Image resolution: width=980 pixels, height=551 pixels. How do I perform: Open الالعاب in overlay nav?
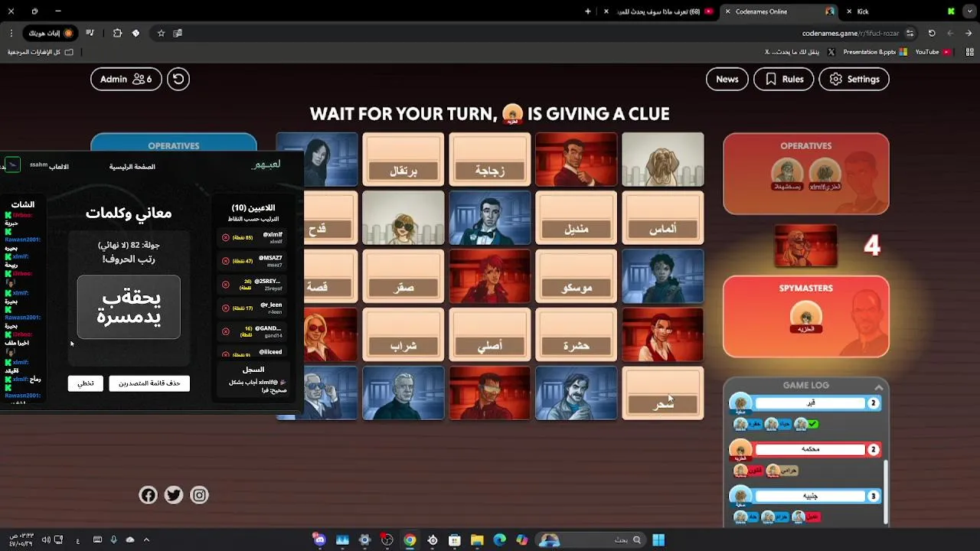tap(59, 167)
